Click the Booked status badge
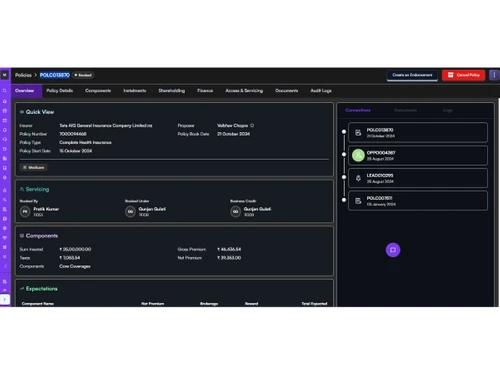 coord(83,75)
